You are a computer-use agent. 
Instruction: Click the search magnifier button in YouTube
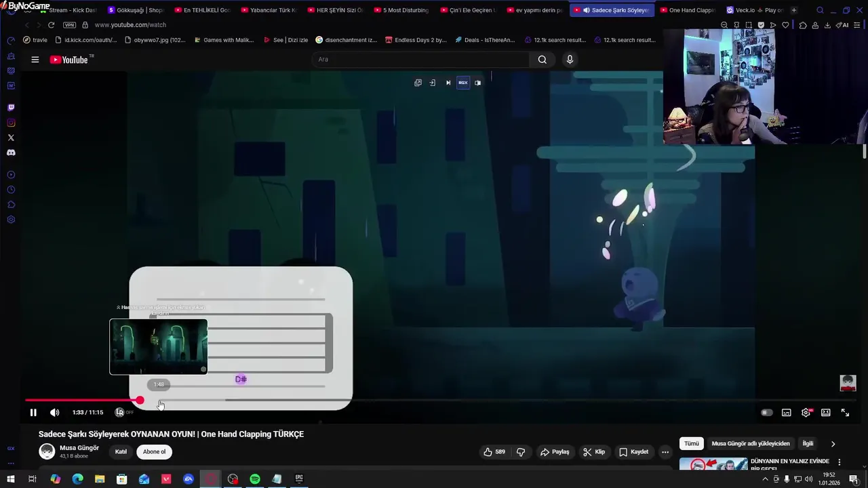[542, 60]
